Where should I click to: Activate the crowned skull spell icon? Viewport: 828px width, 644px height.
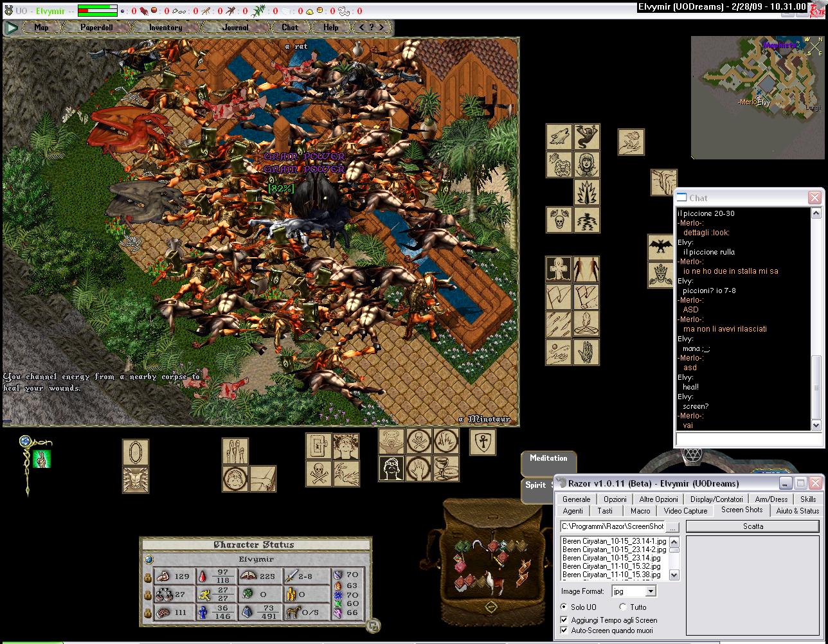(660, 274)
